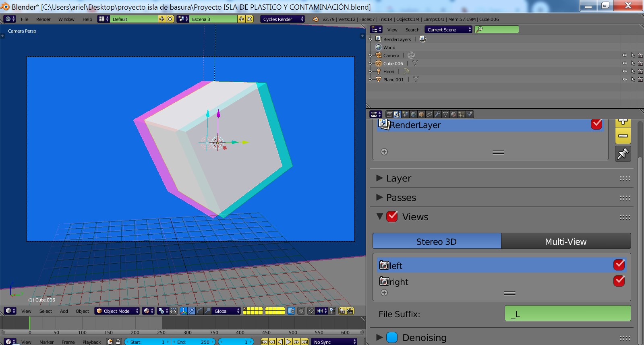Open the Object Mode dropdown
Screen dimensions: 644x345
[x=117, y=311]
